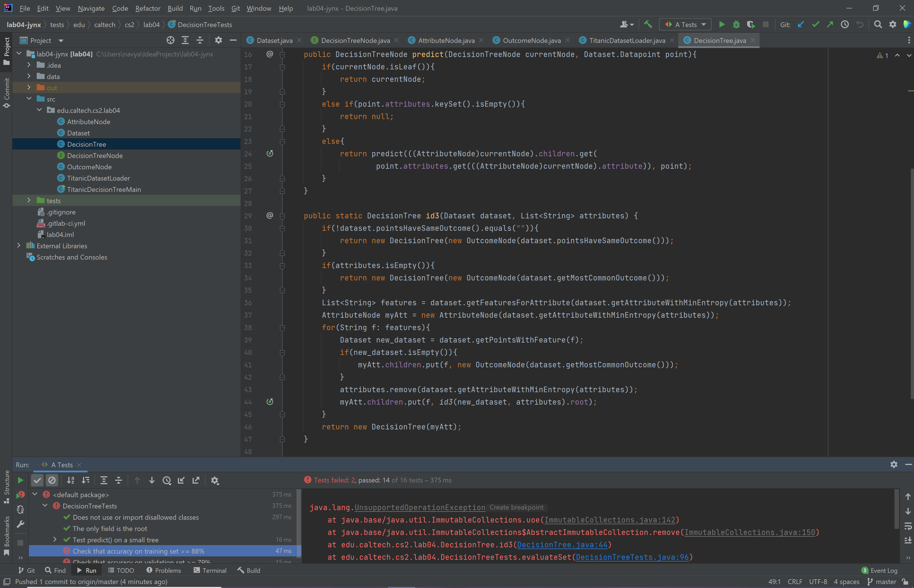The width and height of the screenshot is (914, 588).
Task: Switch to AttributeNode.java editor tab
Action: (x=446, y=40)
